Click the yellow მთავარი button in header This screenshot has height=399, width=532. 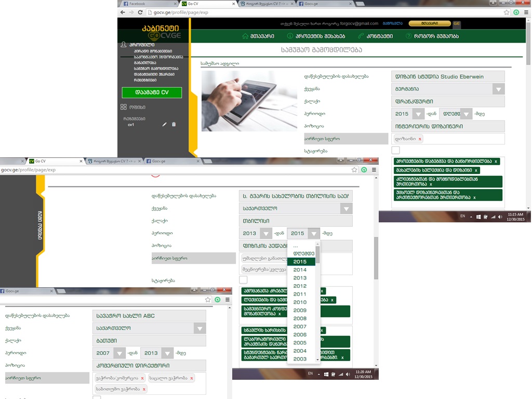coord(430,23)
